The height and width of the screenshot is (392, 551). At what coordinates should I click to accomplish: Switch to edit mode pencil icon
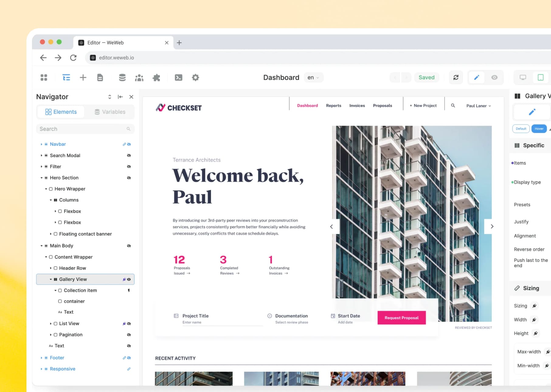476,77
